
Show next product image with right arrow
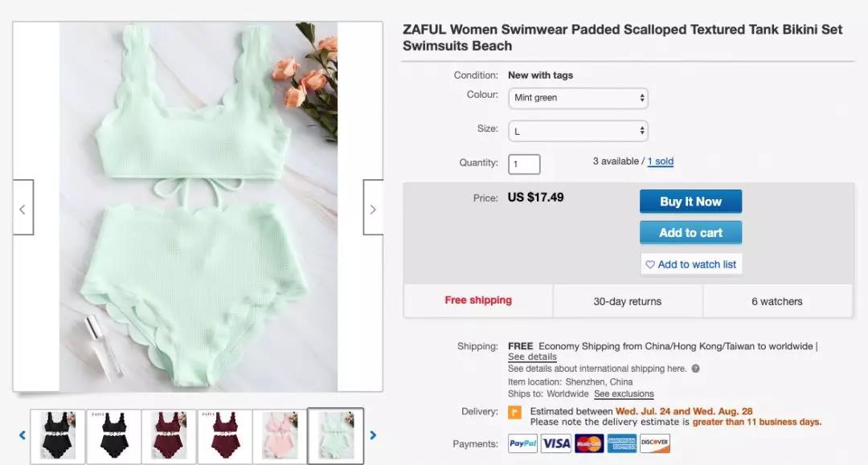tap(373, 207)
